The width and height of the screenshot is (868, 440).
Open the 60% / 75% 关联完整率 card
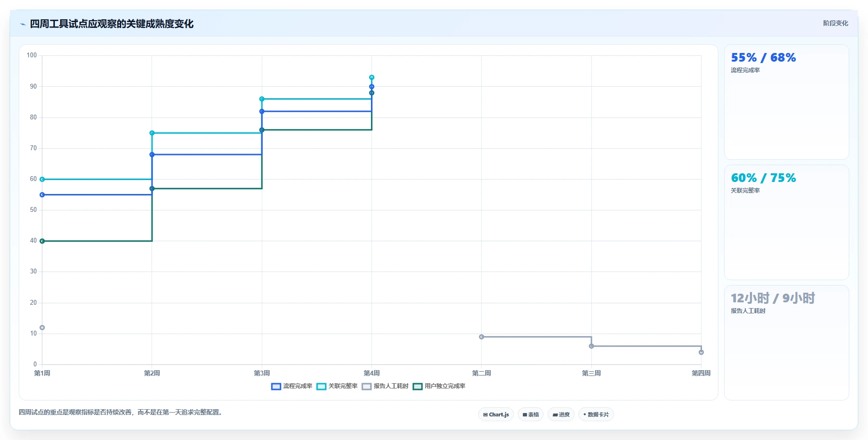[786, 222]
